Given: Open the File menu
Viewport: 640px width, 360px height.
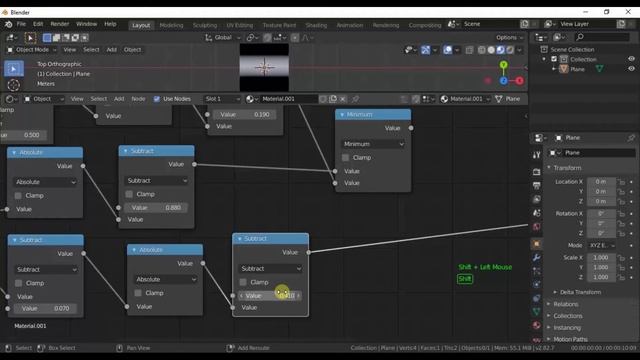Looking at the screenshot, I should click(x=21, y=24).
